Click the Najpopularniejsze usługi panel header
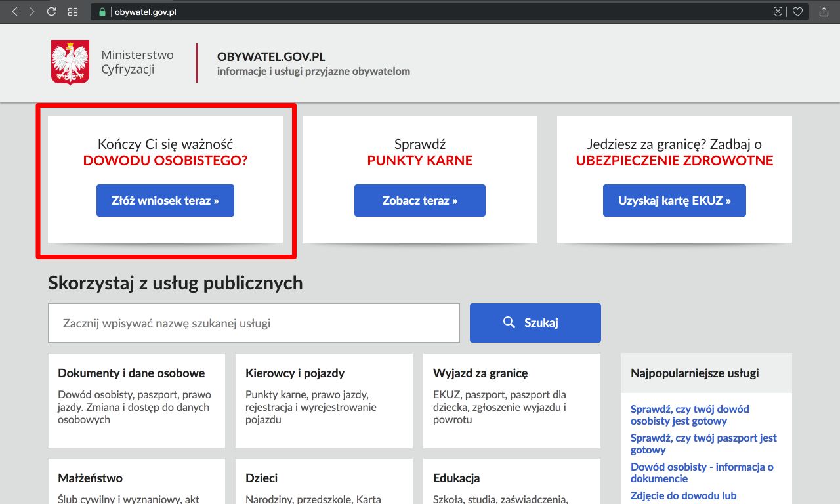Viewport: 840px width, 504px height. pos(706,373)
